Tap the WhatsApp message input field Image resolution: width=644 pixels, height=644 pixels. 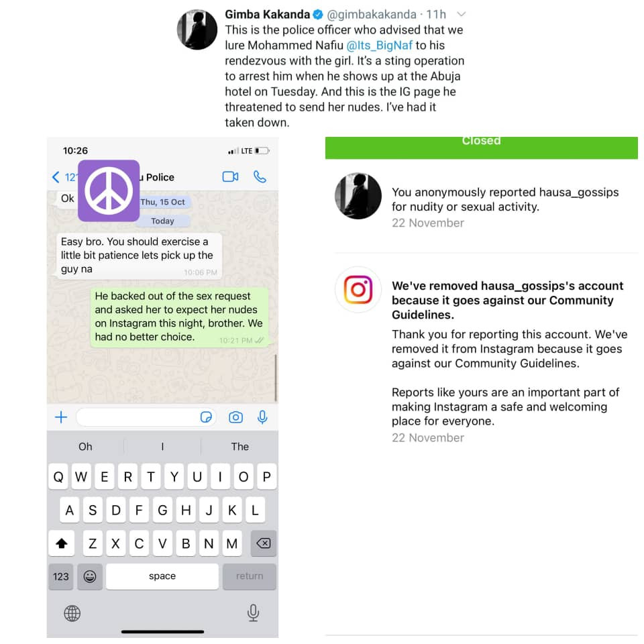click(x=138, y=417)
